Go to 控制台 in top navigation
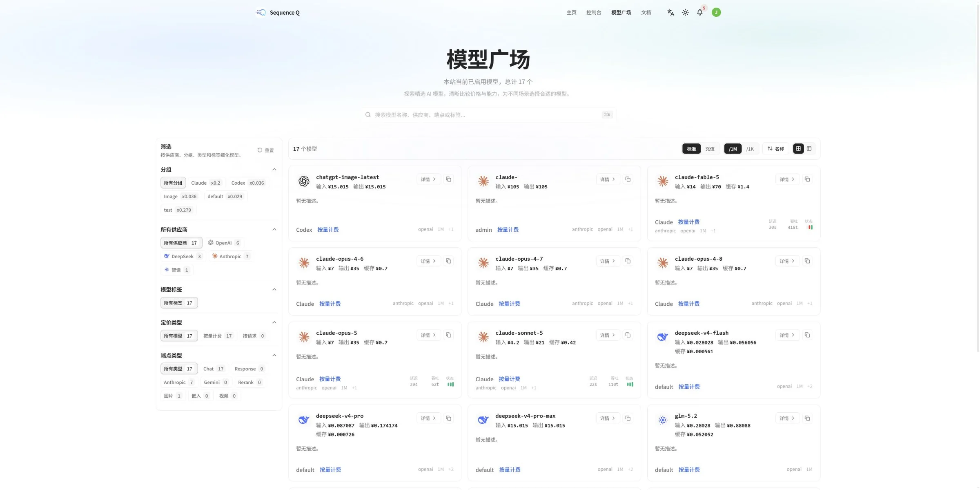 click(x=594, y=13)
